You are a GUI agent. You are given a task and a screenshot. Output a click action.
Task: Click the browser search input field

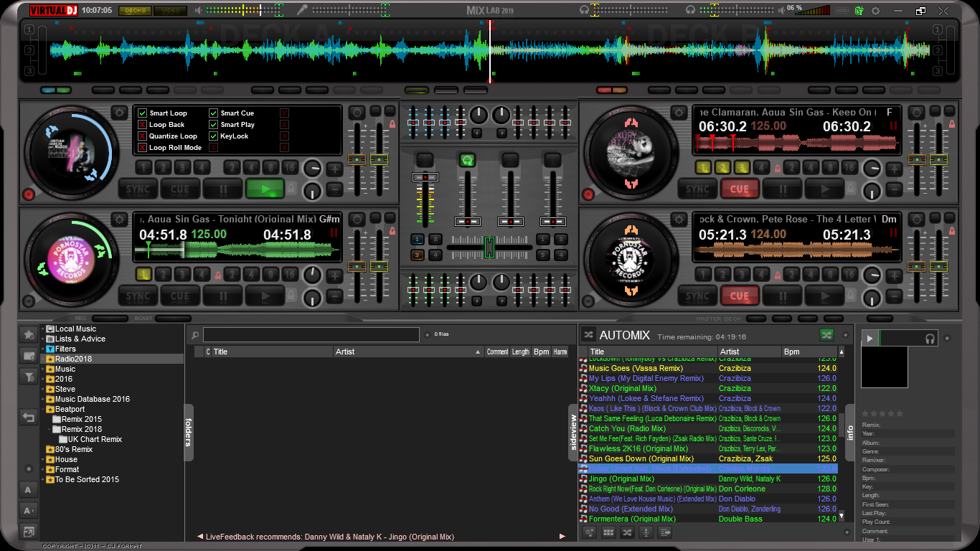click(x=311, y=334)
